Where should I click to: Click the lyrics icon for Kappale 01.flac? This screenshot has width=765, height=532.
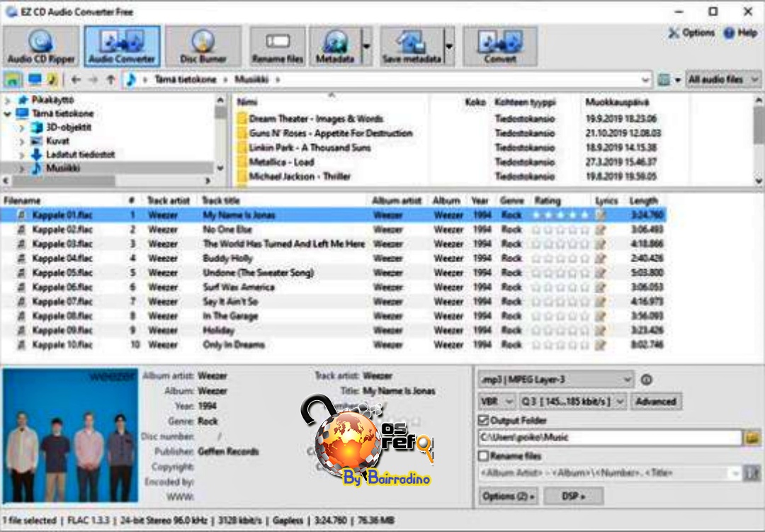601,215
